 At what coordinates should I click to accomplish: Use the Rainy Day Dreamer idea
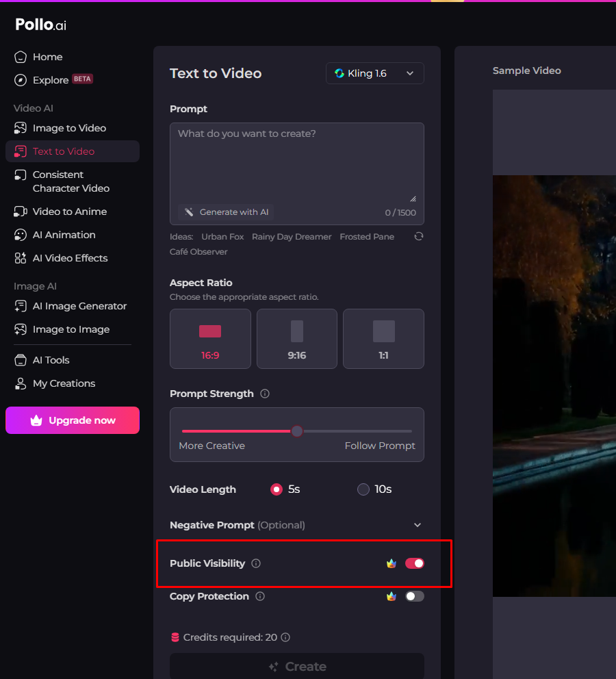tap(292, 236)
